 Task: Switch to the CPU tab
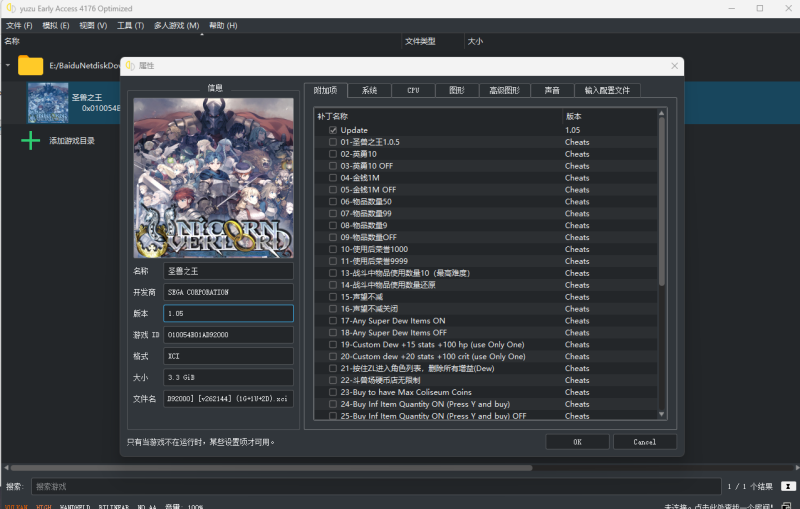[x=413, y=90]
